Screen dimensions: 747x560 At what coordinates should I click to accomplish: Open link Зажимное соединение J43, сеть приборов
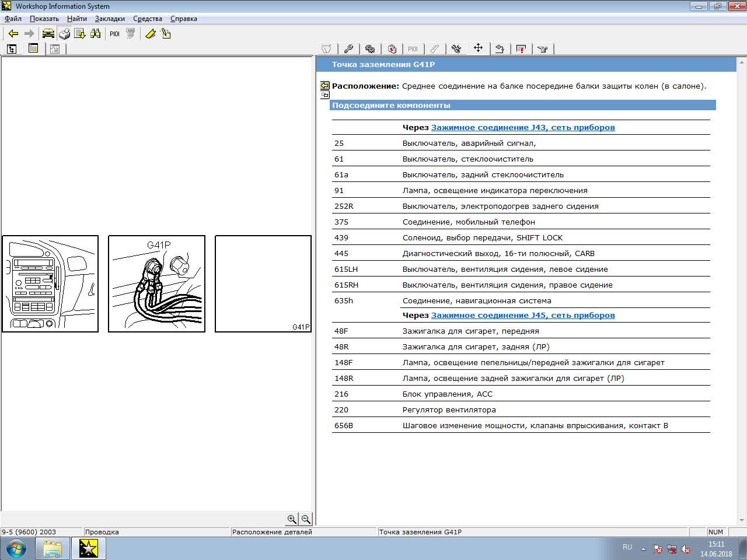(x=522, y=127)
